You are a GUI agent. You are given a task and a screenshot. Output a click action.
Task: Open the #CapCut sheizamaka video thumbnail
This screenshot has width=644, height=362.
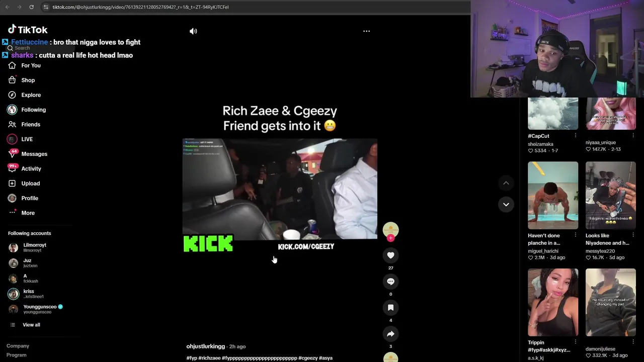(x=553, y=114)
